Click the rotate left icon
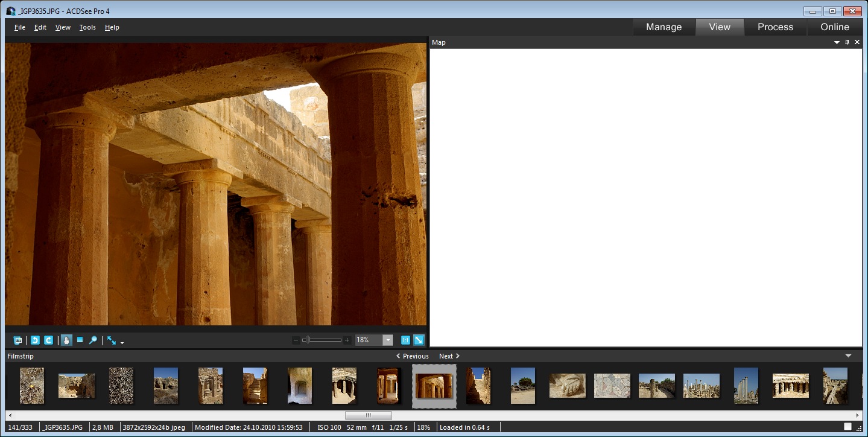The width and height of the screenshot is (868, 437). tap(35, 340)
